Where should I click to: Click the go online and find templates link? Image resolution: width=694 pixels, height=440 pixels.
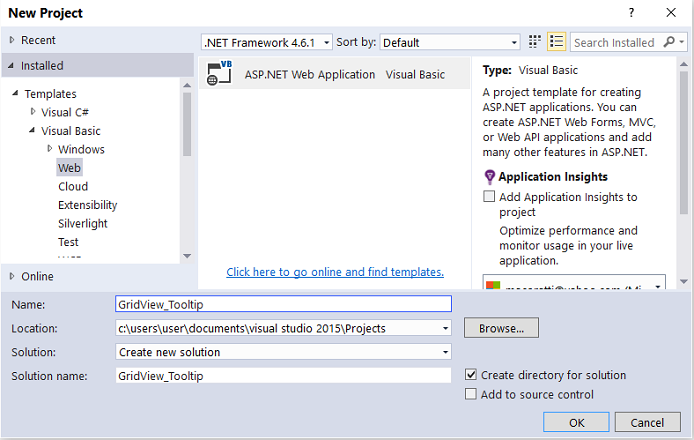tap(335, 272)
